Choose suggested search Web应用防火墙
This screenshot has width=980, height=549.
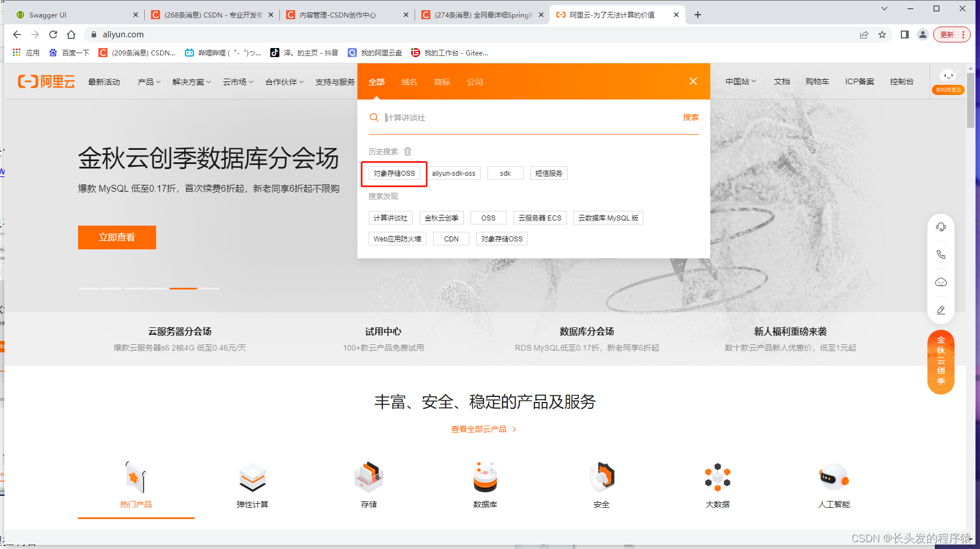pos(398,239)
